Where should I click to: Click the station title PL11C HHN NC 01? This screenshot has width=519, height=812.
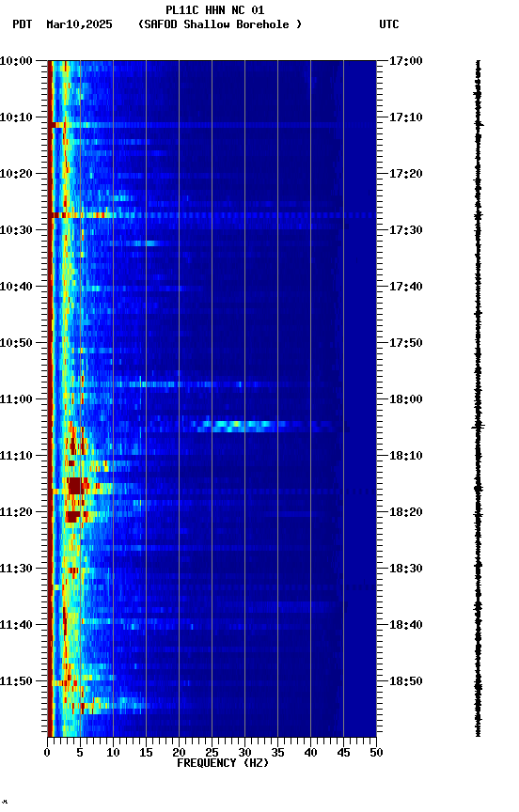pyautogui.click(x=215, y=9)
